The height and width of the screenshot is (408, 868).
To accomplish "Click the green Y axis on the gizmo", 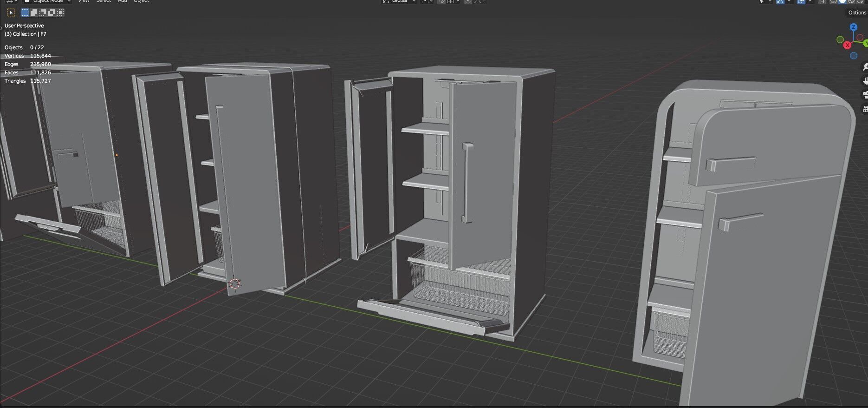I will 865,43.
